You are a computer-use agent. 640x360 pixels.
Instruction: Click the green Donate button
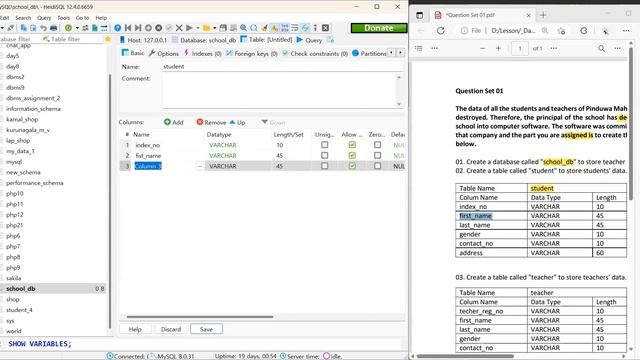[379, 28]
